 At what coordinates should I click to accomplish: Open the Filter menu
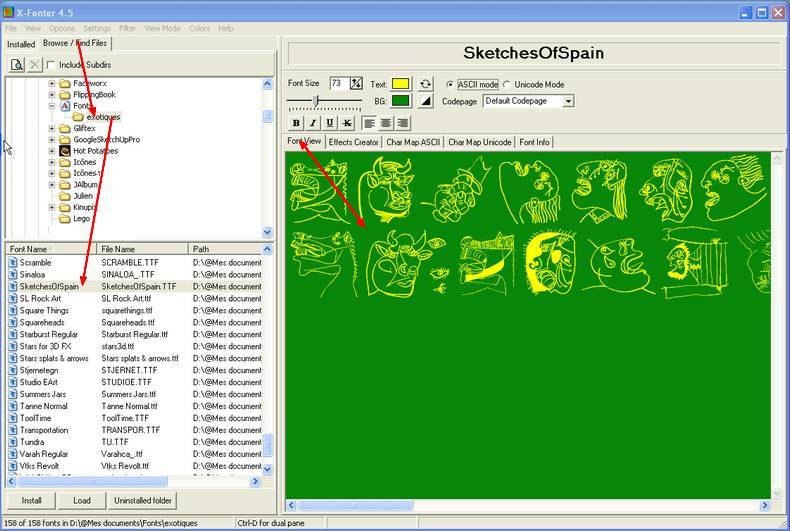pos(127,29)
